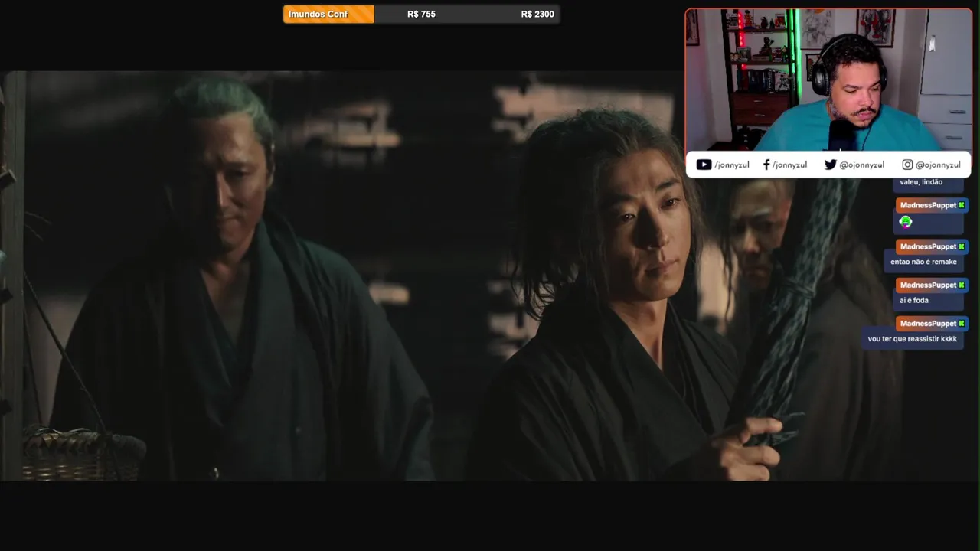This screenshot has width=980, height=551.
Task: Click the Instagram camera icon
Action: [907, 165]
